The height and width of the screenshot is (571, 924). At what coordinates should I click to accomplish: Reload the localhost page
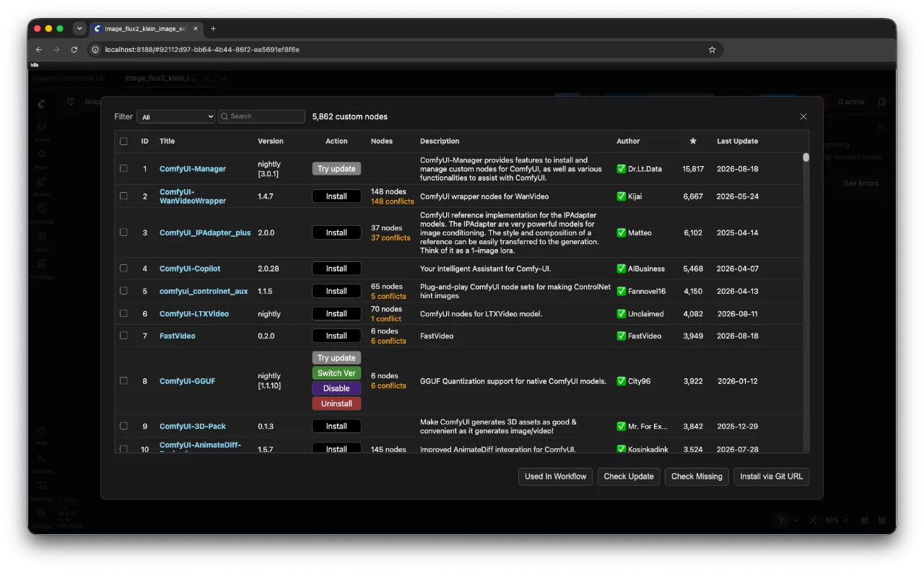(74, 50)
